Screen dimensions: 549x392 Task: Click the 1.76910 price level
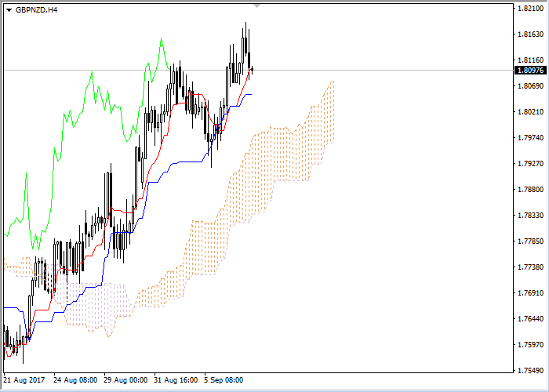[530, 293]
